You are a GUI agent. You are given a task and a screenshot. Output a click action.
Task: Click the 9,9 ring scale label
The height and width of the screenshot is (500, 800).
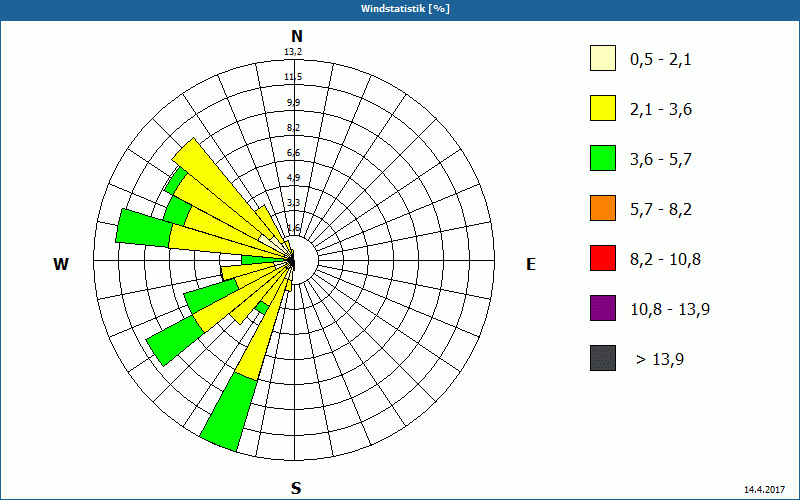pyautogui.click(x=293, y=103)
